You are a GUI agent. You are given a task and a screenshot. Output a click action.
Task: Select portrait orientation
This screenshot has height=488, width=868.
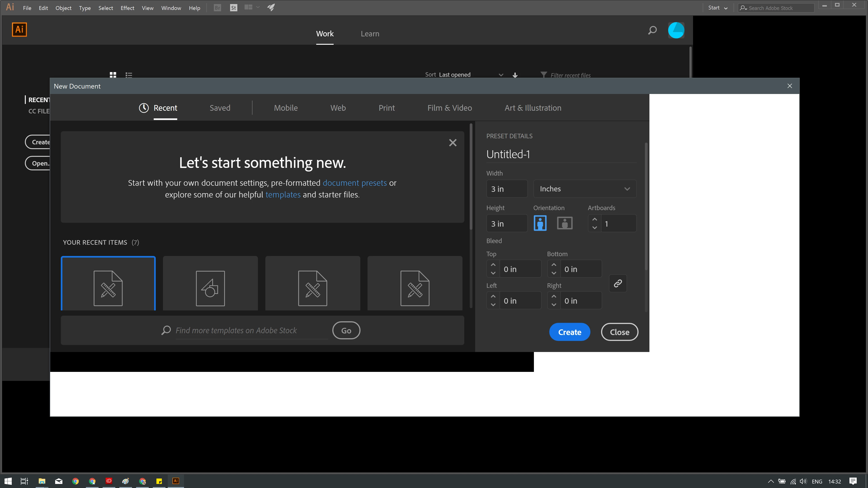pyautogui.click(x=540, y=223)
